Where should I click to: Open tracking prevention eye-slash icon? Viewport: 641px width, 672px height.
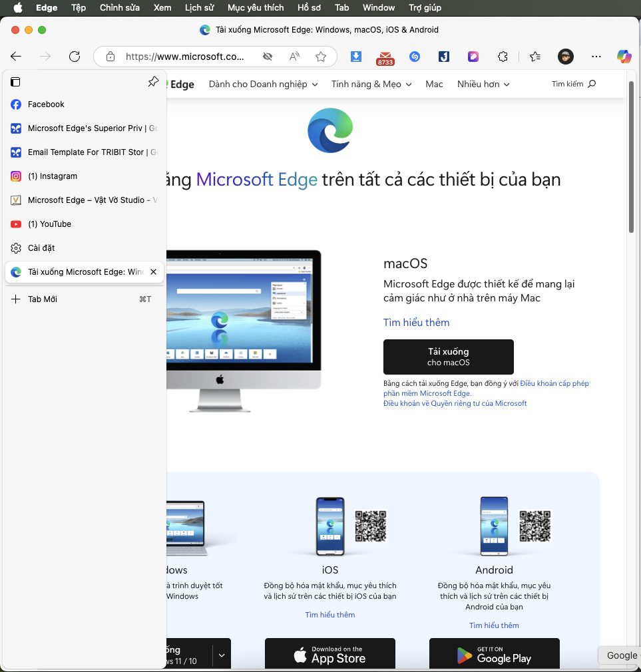(x=268, y=57)
